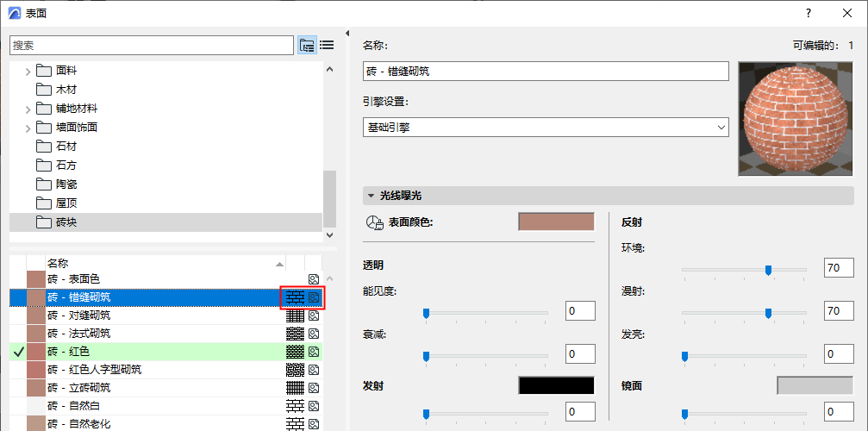Click the brick sphere preview thumbnail
This screenshot has width=868, height=431.
(796, 119)
